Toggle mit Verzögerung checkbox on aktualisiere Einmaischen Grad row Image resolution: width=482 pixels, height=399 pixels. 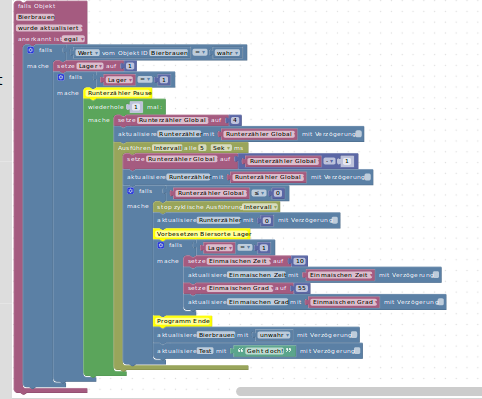tap(441, 302)
